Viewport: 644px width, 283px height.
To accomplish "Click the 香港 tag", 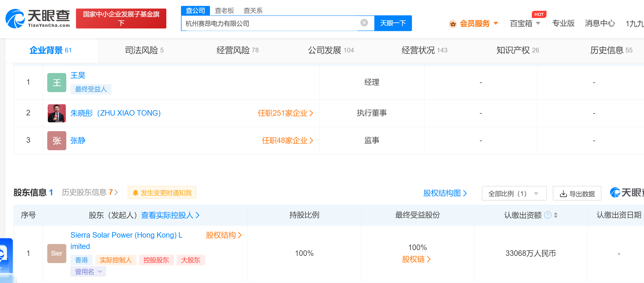I will [82, 260].
